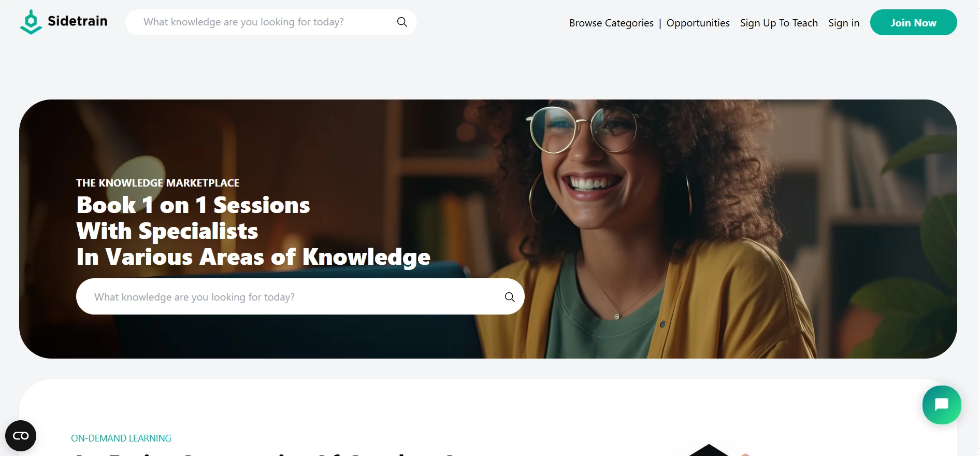980x456 pixels.
Task: Click the Sign in link
Action: pos(844,23)
